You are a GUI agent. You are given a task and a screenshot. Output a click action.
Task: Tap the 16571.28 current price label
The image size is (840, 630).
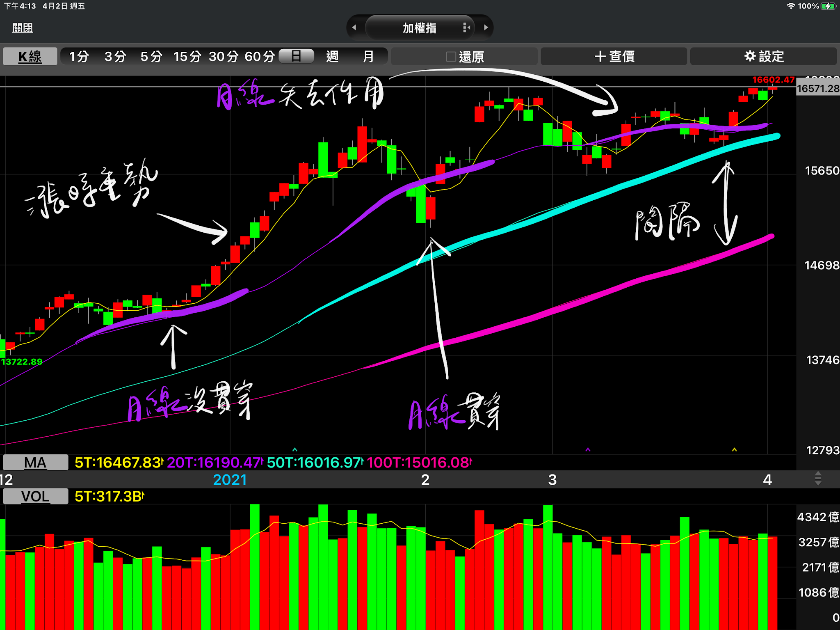[818, 88]
